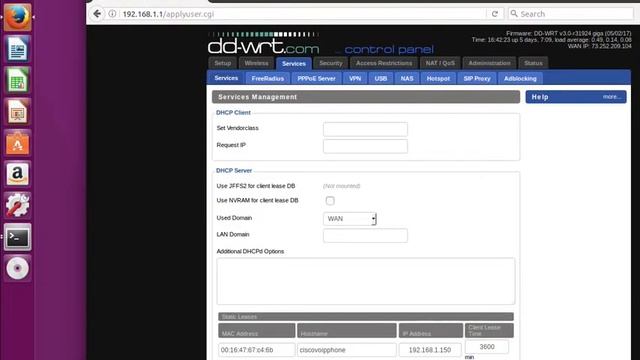Open the Amazon launcher icon
Screen dimensions: 640x360
(x=18, y=174)
